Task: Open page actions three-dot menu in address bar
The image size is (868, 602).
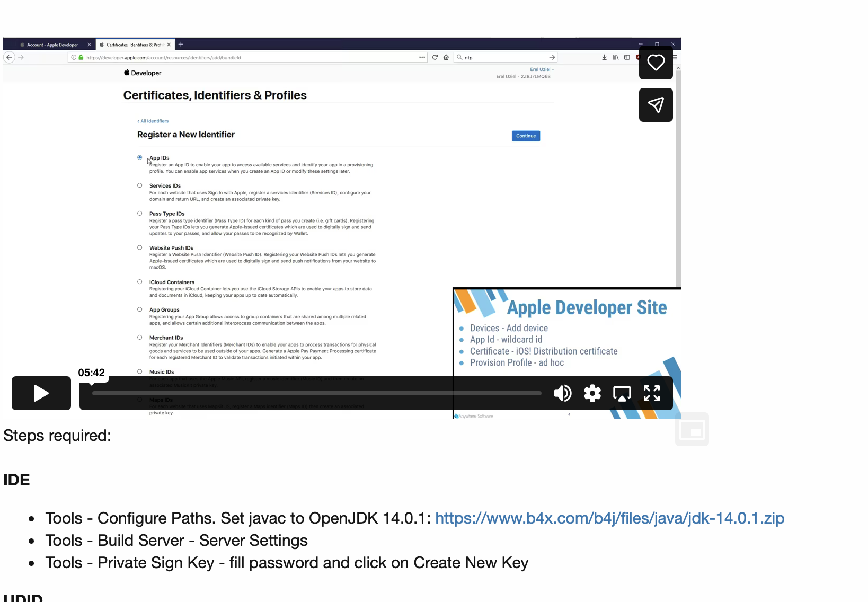Action: point(422,57)
